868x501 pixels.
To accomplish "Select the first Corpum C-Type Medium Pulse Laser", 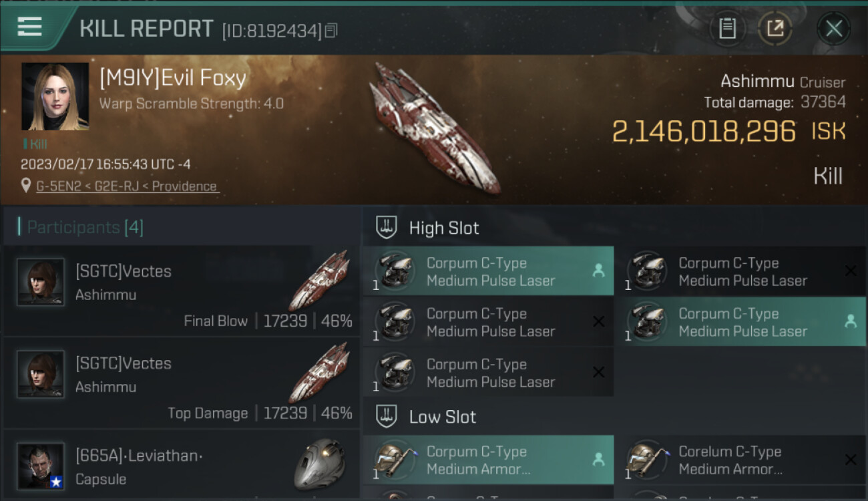I will coord(489,272).
